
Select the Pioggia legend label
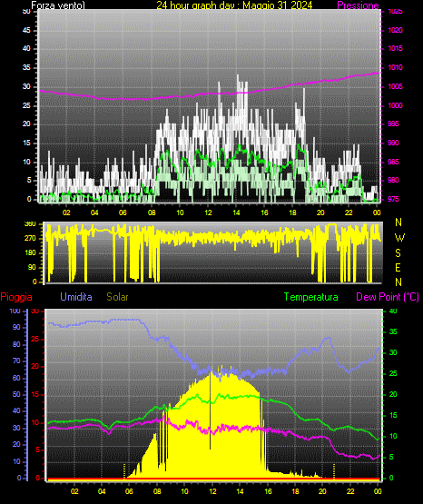16,297
